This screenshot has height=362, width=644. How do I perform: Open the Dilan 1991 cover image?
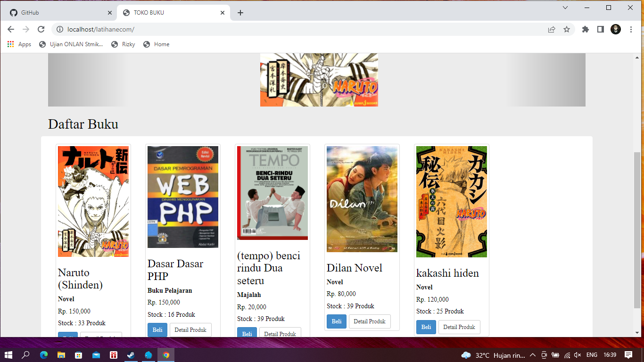[x=362, y=199]
